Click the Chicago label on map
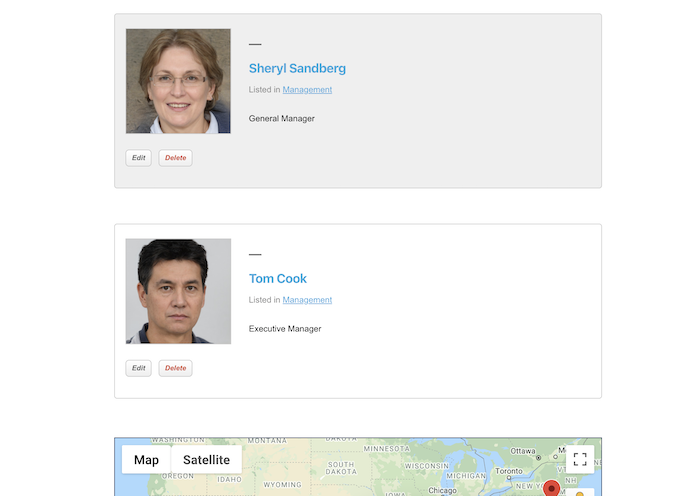 tap(442, 491)
